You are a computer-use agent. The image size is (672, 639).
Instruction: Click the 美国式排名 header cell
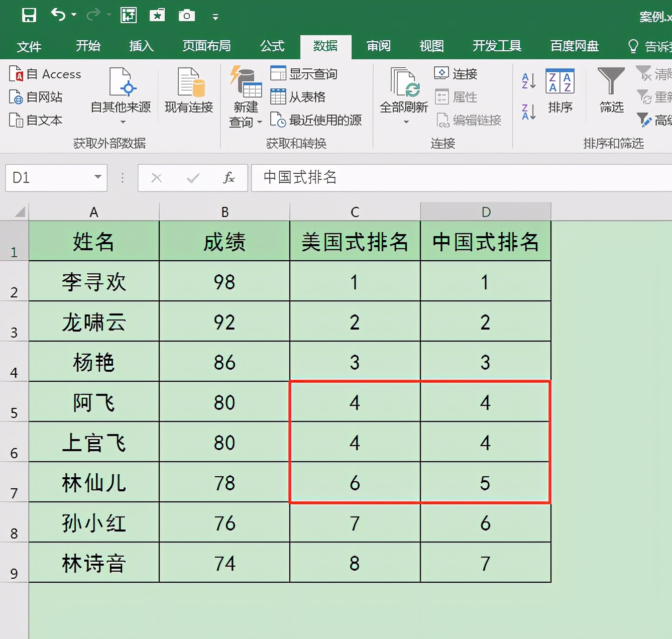click(x=355, y=241)
